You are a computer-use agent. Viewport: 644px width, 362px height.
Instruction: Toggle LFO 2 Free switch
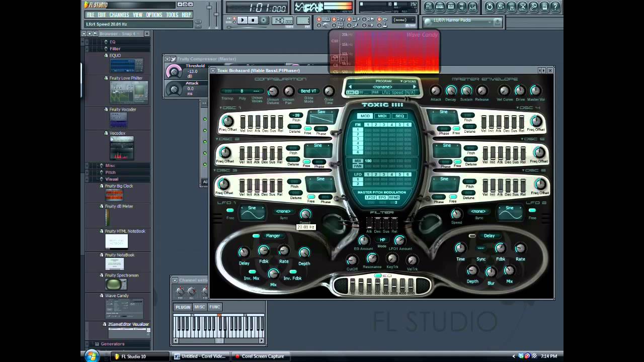point(532,210)
